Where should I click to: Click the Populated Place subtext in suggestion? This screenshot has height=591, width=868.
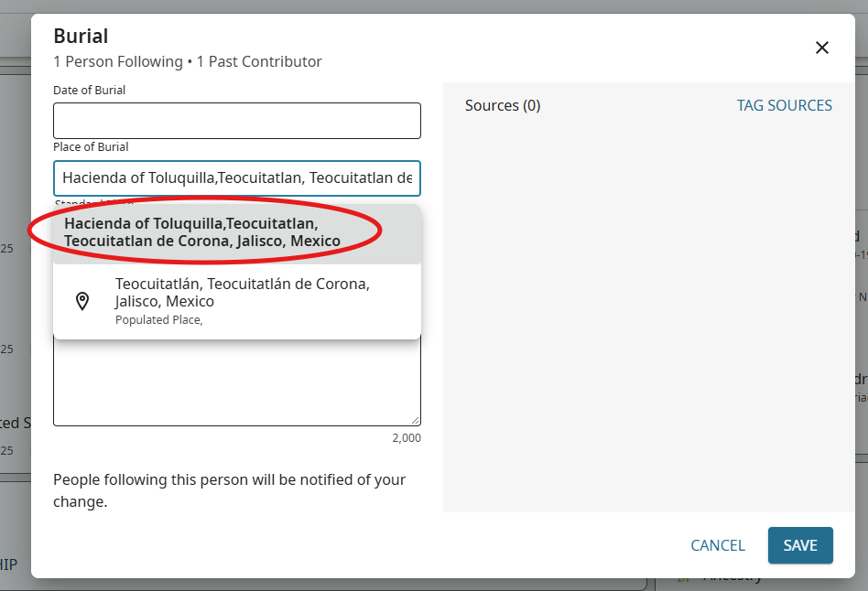(x=158, y=320)
